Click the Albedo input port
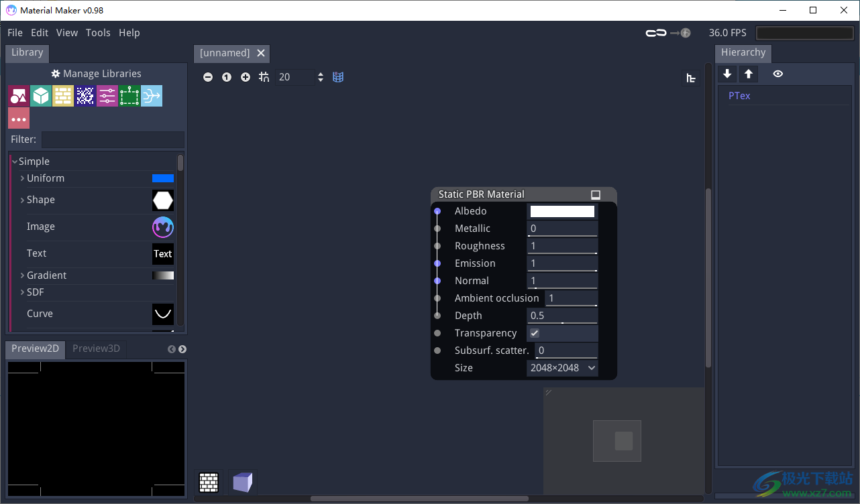The width and height of the screenshot is (860, 504). click(x=437, y=211)
